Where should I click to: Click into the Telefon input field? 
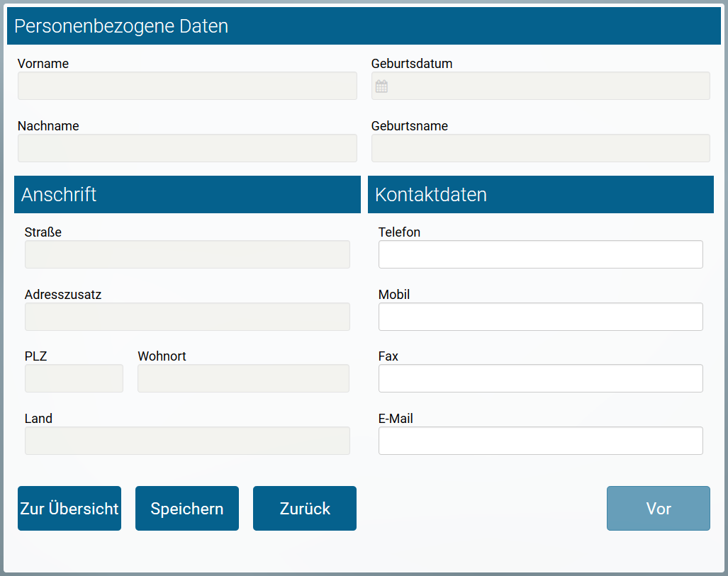click(540, 254)
